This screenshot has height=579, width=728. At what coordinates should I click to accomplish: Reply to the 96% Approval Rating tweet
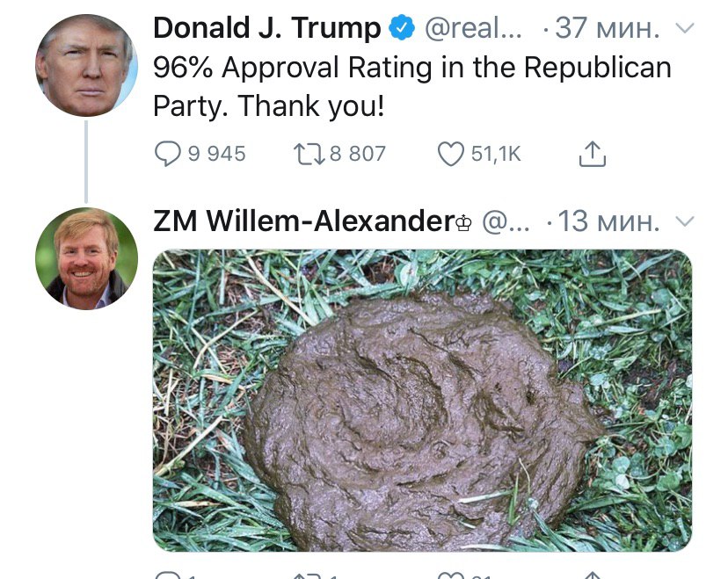click(167, 155)
